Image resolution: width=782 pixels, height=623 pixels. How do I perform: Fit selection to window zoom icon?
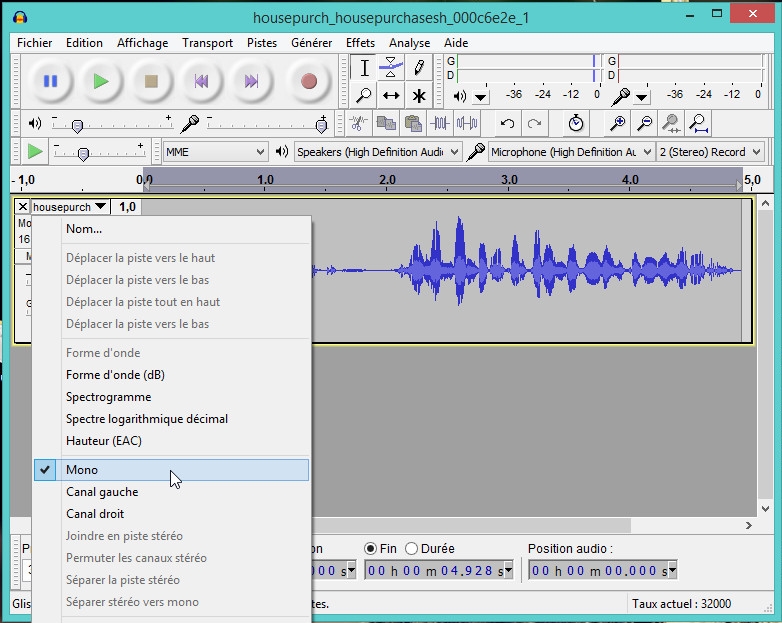[671, 123]
